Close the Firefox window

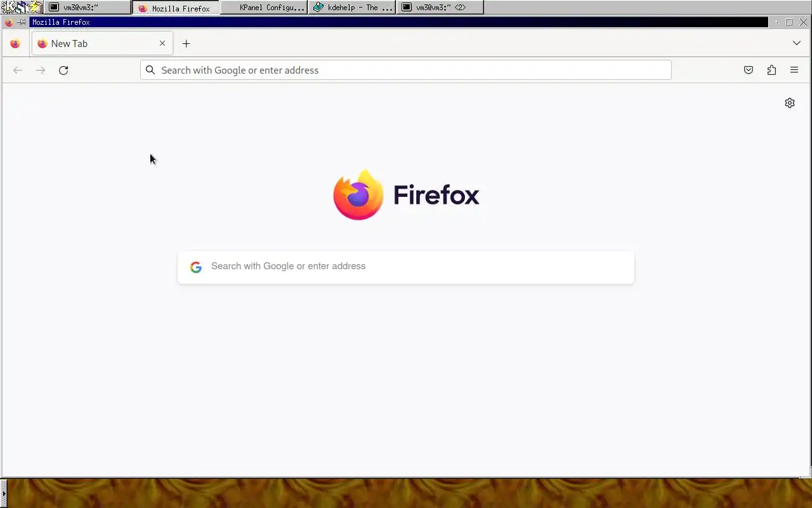click(x=803, y=22)
